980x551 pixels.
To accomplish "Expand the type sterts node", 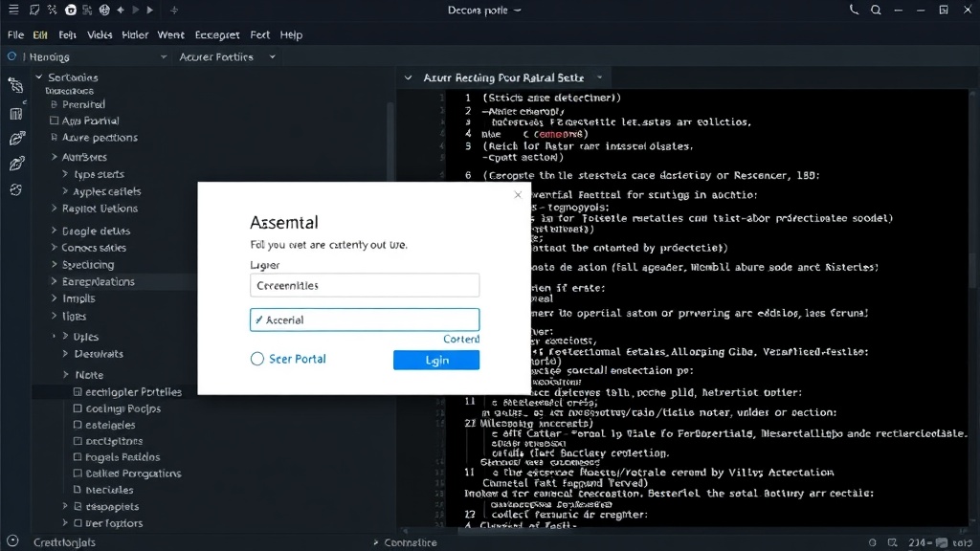I will click(x=65, y=174).
